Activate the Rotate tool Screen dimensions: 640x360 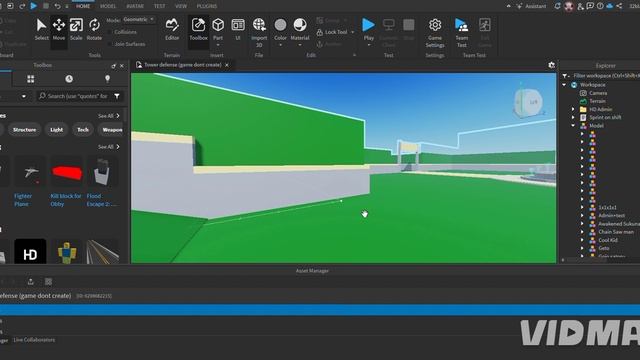pyautogui.click(x=94, y=29)
